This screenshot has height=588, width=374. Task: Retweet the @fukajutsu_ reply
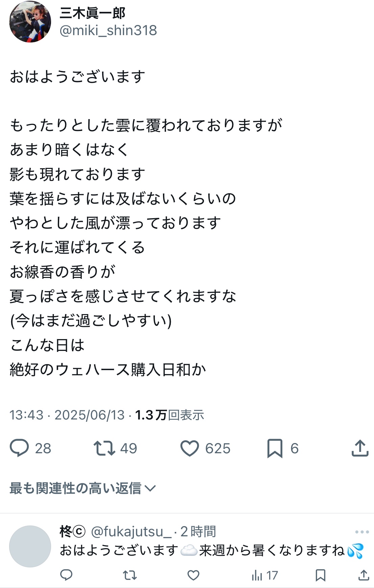[x=130, y=575]
